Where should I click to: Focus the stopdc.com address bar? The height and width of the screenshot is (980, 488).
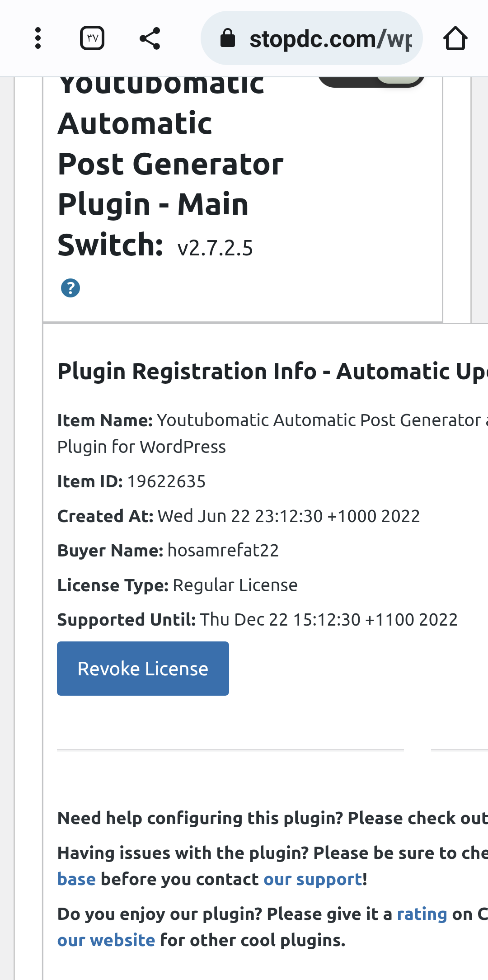(312, 38)
